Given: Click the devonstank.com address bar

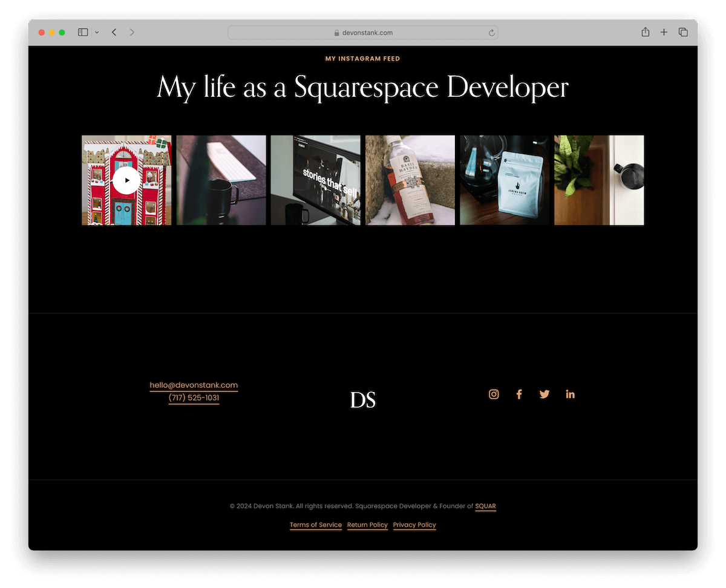Looking at the screenshot, I should (x=363, y=33).
